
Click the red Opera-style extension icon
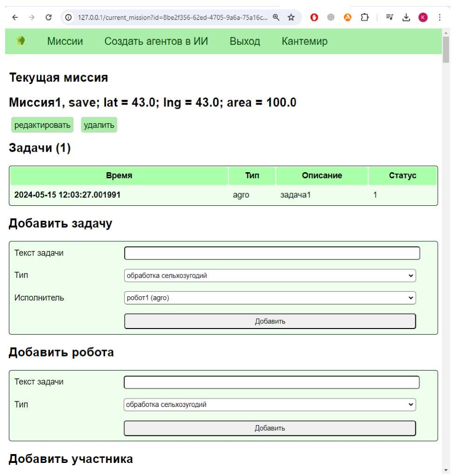click(314, 17)
